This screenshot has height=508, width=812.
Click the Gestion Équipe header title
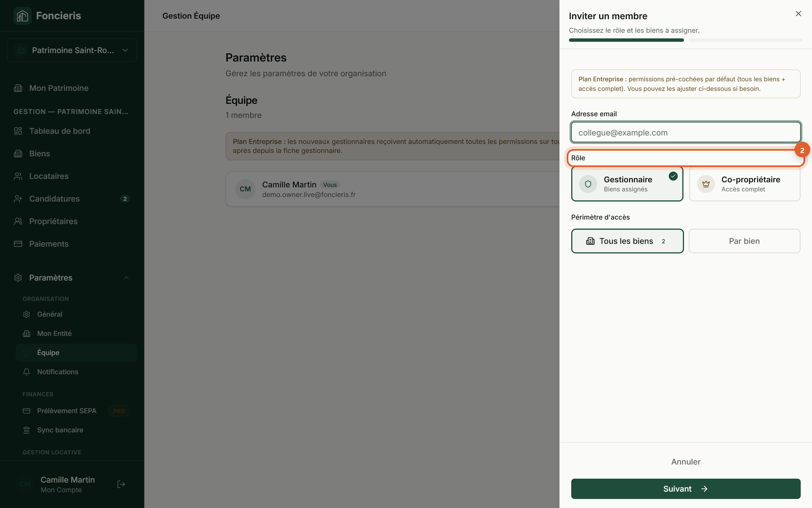(191, 16)
